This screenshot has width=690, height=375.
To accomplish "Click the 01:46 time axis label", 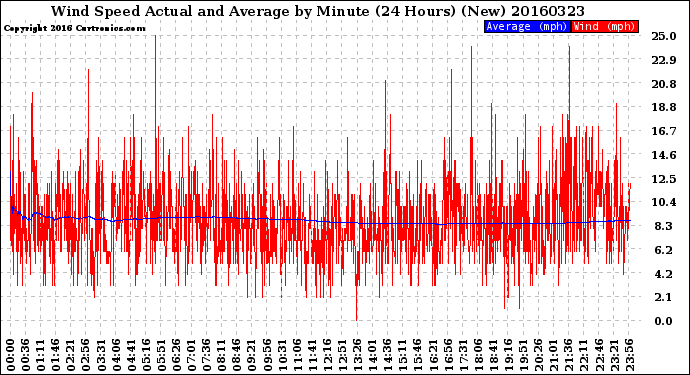I will pyautogui.click(x=55, y=355).
